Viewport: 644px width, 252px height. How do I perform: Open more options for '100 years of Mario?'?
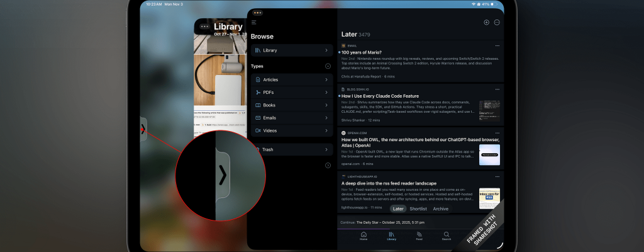(497, 45)
